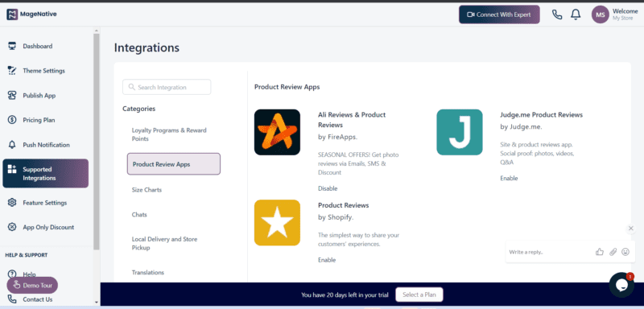Click the emoji icon in chat reply
The height and width of the screenshot is (309, 644).
(625, 252)
